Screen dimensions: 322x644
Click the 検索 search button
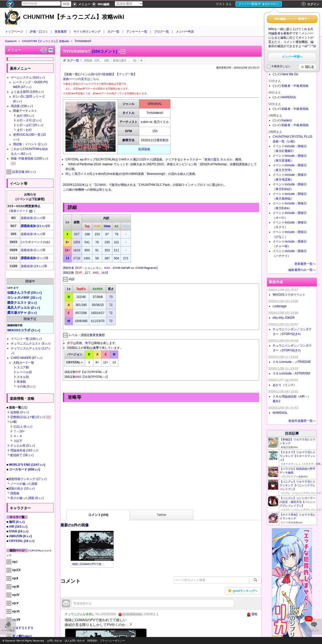tap(66, 4)
